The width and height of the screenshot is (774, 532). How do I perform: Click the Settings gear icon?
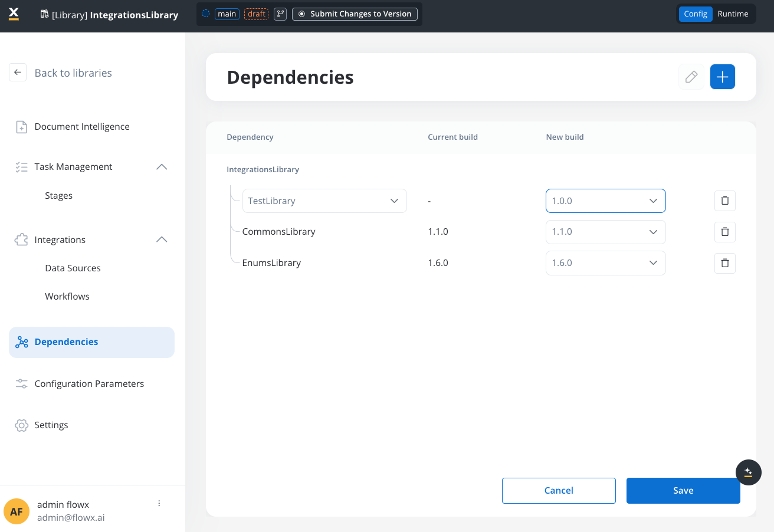click(22, 425)
